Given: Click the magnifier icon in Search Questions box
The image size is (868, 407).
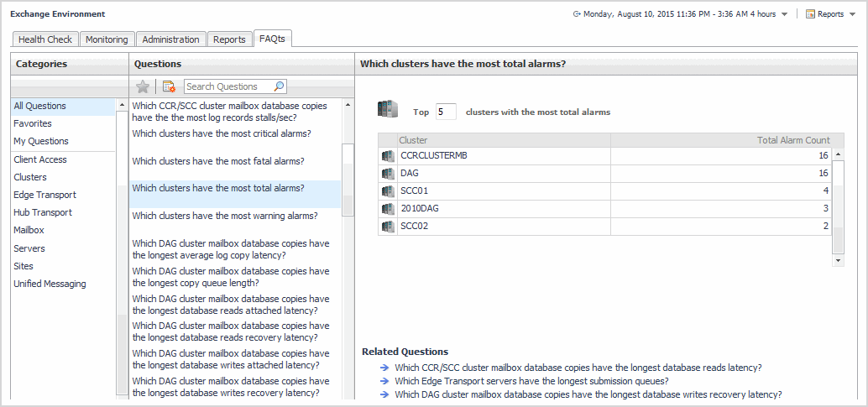Looking at the screenshot, I should click(279, 86).
